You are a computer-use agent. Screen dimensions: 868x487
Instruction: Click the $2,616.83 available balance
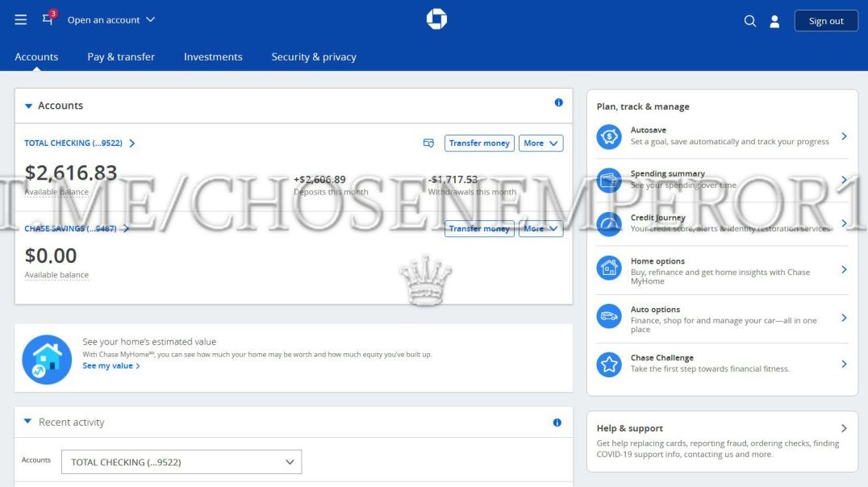tap(71, 173)
